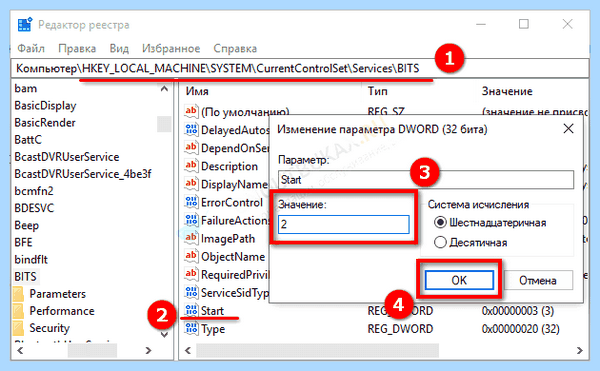
Task: Click the ObjectName string value icon
Action: (x=191, y=256)
